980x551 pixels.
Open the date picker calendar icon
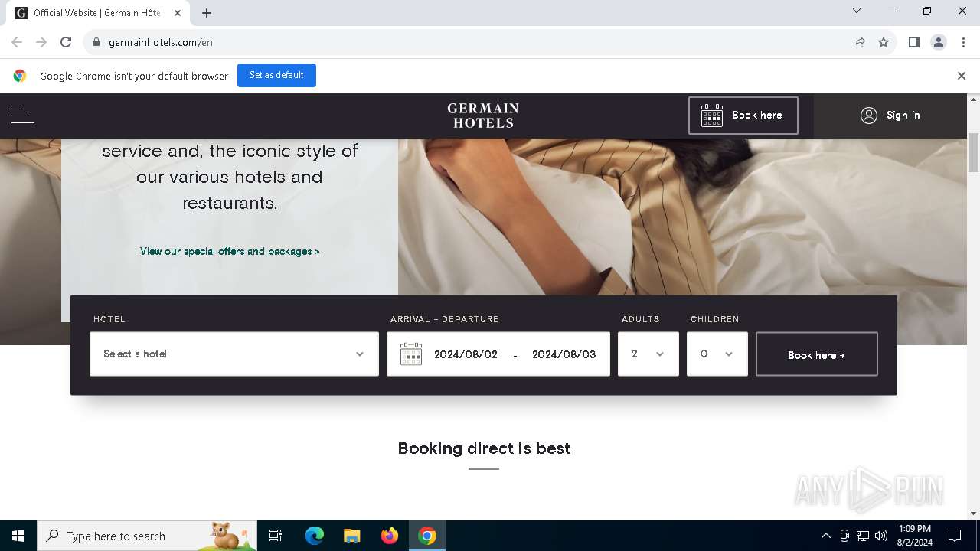tap(411, 354)
